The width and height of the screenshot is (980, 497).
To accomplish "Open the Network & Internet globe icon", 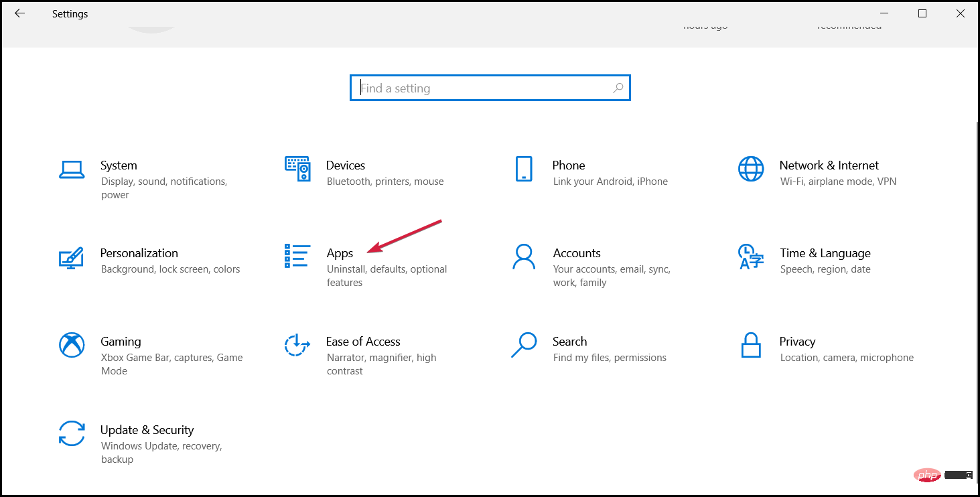I will tap(751, 169).
